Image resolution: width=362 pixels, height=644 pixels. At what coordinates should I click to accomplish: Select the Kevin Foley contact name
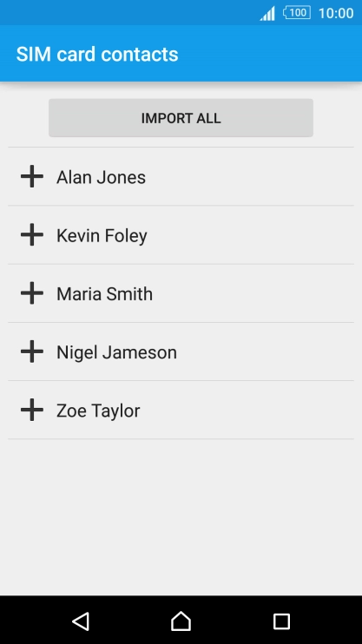pos(102,236)
